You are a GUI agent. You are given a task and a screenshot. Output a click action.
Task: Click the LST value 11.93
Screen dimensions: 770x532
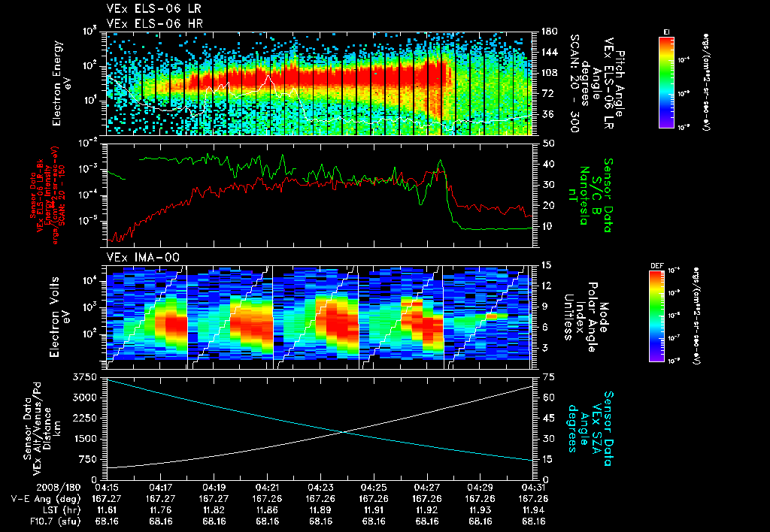pos(480,510)
